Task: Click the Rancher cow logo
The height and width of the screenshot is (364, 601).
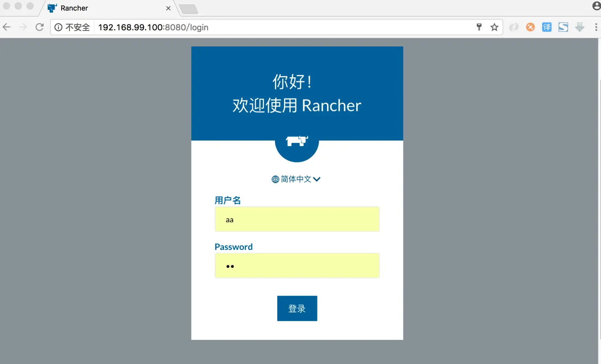Action: tap(297, 141)
